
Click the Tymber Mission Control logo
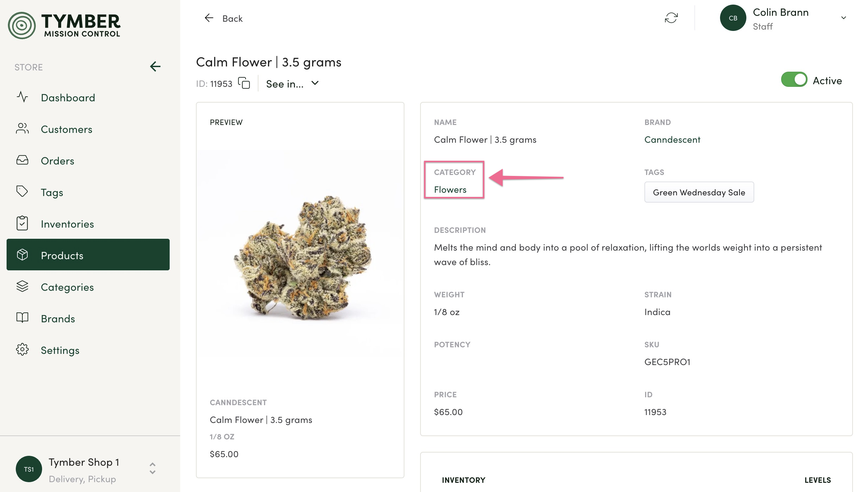point(64,25)
